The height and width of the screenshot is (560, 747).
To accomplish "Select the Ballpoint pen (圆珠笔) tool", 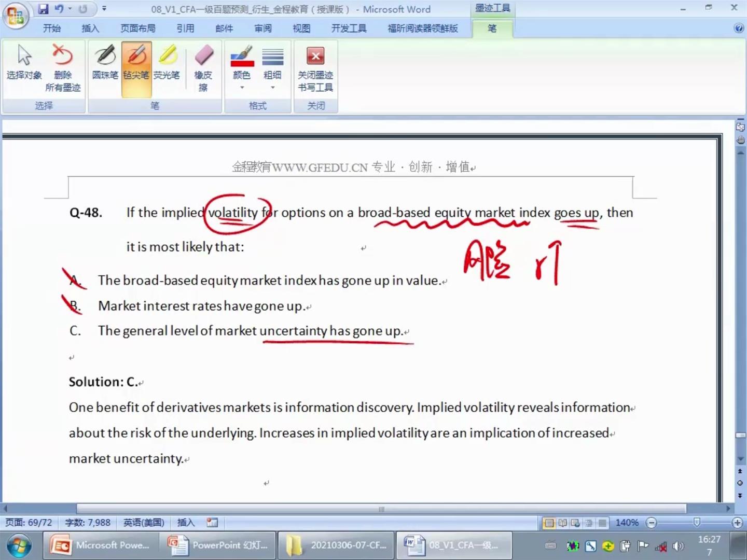I will tap(105, 63).
